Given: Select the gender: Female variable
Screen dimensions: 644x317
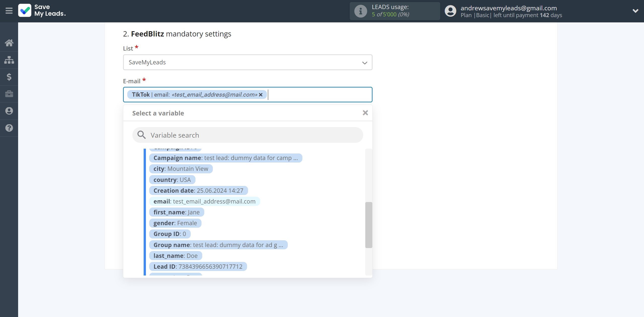Looking at the screenshot, I should tap(175, 223).
